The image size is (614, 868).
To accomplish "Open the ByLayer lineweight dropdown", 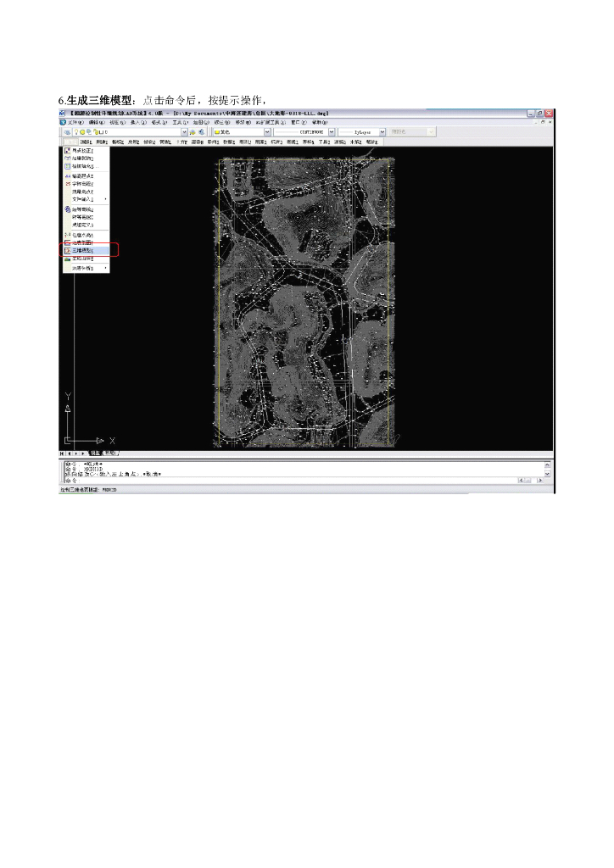I will click(x=382, y=131).
